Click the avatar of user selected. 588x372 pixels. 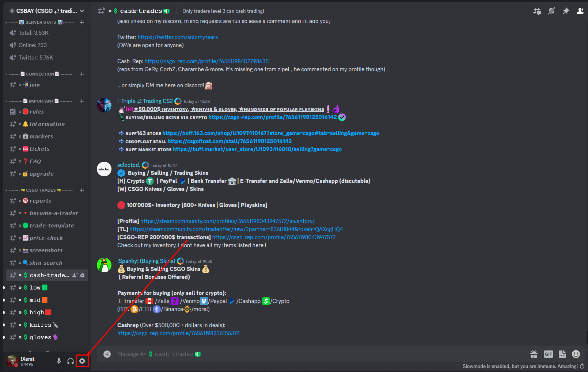pyautogui.click(x=104, y=169)
